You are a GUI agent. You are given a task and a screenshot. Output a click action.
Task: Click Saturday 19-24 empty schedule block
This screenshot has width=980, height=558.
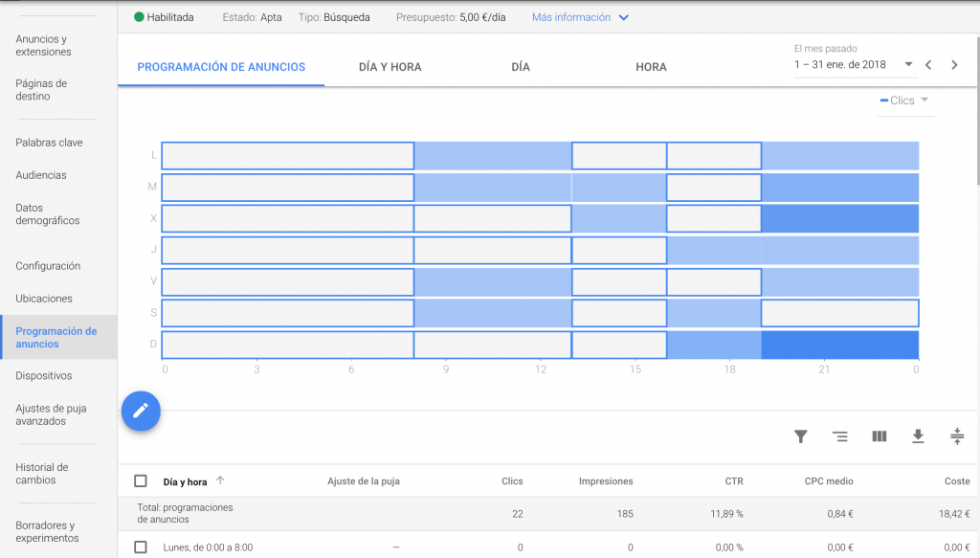(x=840, y=313)
